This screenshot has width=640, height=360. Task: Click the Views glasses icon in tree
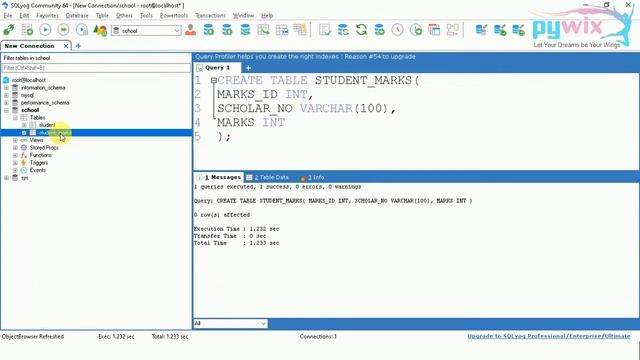click(x=24, y=140)
